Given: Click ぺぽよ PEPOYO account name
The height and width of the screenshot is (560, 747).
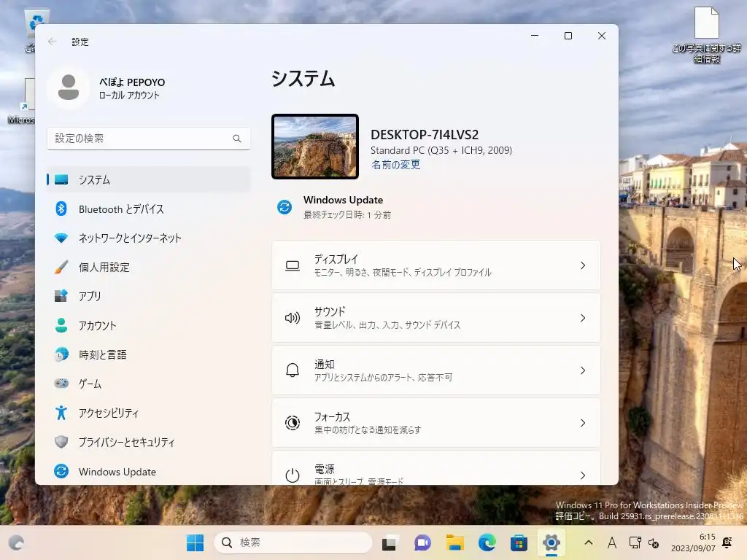Looking at the screenshot, I should coord(132,82).
